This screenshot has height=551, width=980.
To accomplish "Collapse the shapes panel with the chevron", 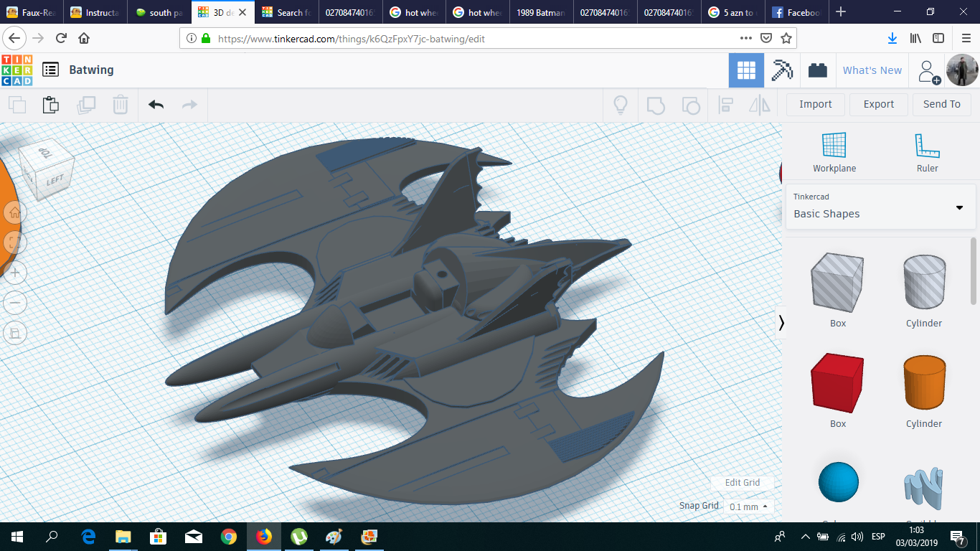I will [781, 323].
